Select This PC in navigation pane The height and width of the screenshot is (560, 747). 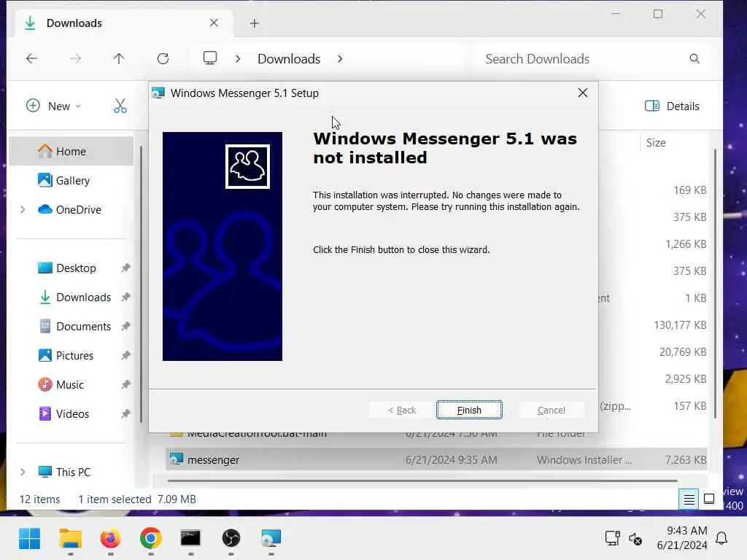[x=73, y=472]
